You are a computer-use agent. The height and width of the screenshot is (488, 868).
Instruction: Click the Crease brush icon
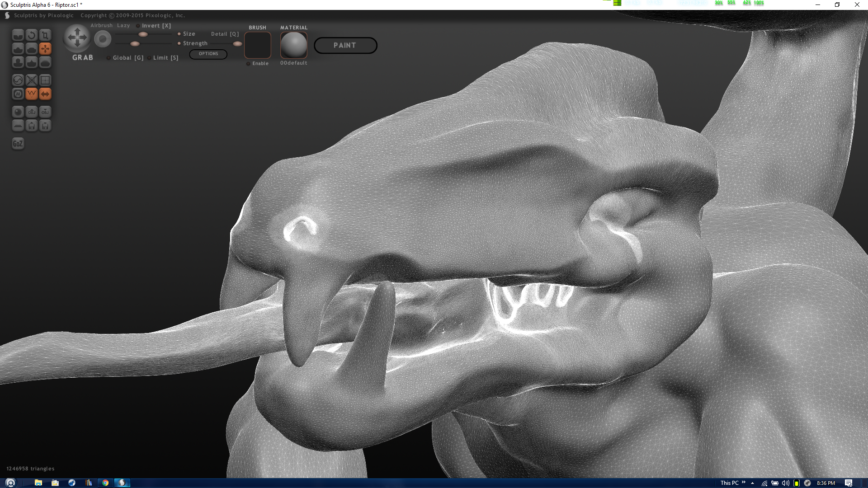point(18,35)
